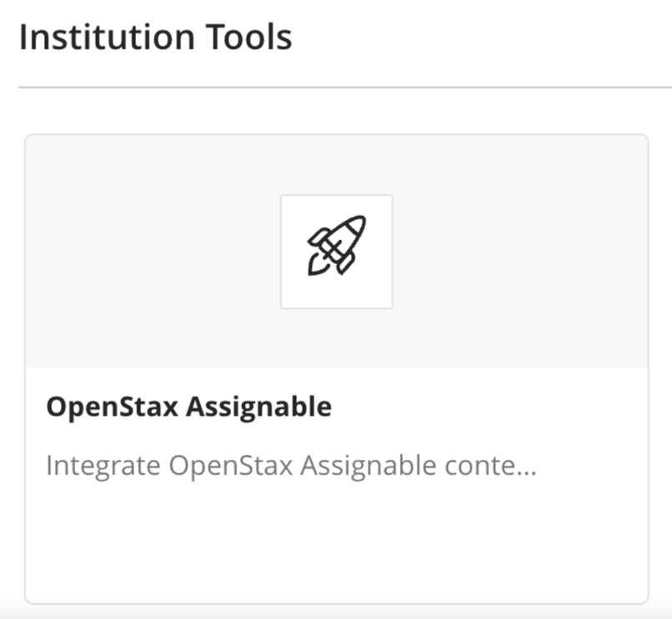This screenshot has height=619, width=672.
Task: Select the Institution Tools section label
Action: point(157,36)
